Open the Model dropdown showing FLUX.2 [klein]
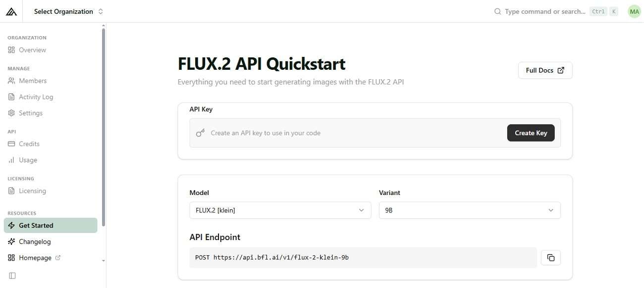The image size is (644, 288). pos(280,210)
